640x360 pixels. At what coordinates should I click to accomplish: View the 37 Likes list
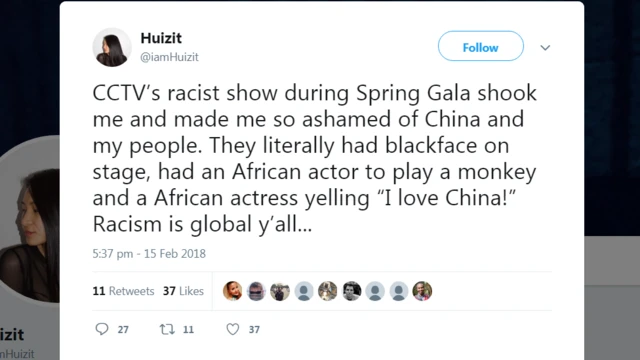coord(183,291)
